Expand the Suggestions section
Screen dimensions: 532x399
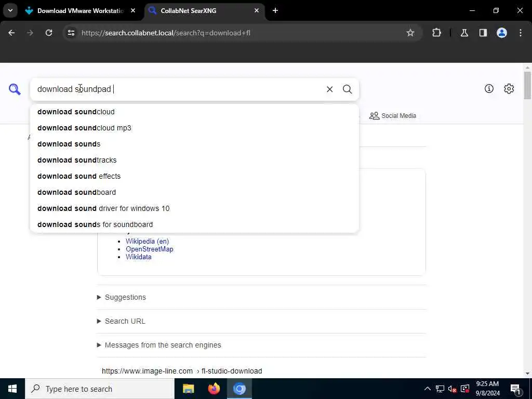click(122, 297)
